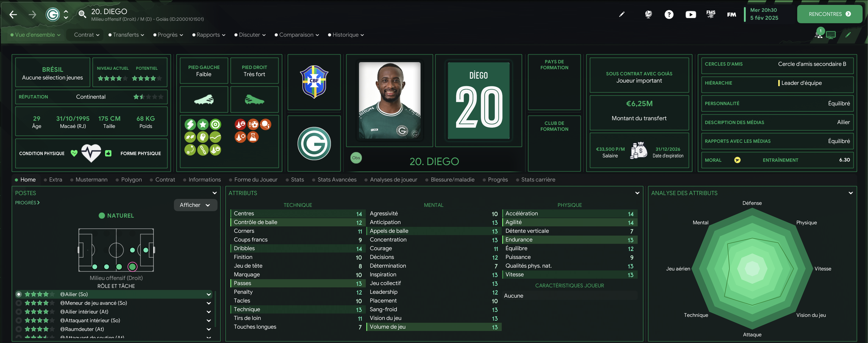Screen dimensions: 868x343
Task: Click the FM logo icon
Action: click(731, 14)
